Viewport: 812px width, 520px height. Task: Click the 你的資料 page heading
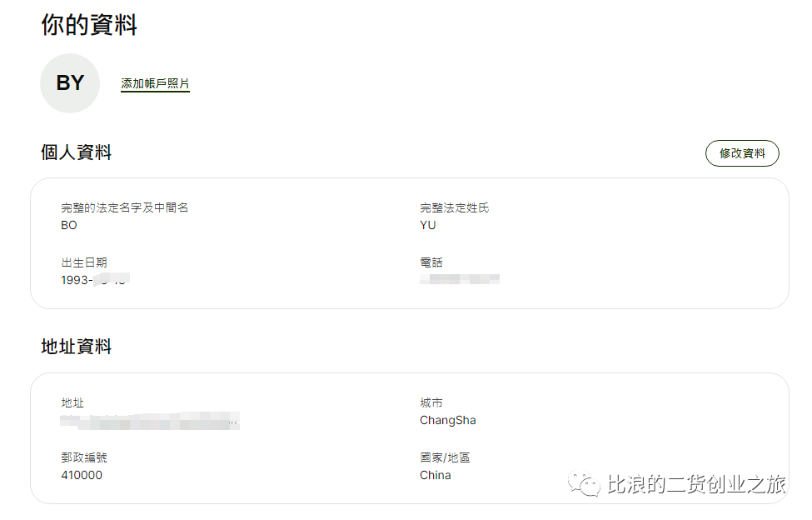89,25
